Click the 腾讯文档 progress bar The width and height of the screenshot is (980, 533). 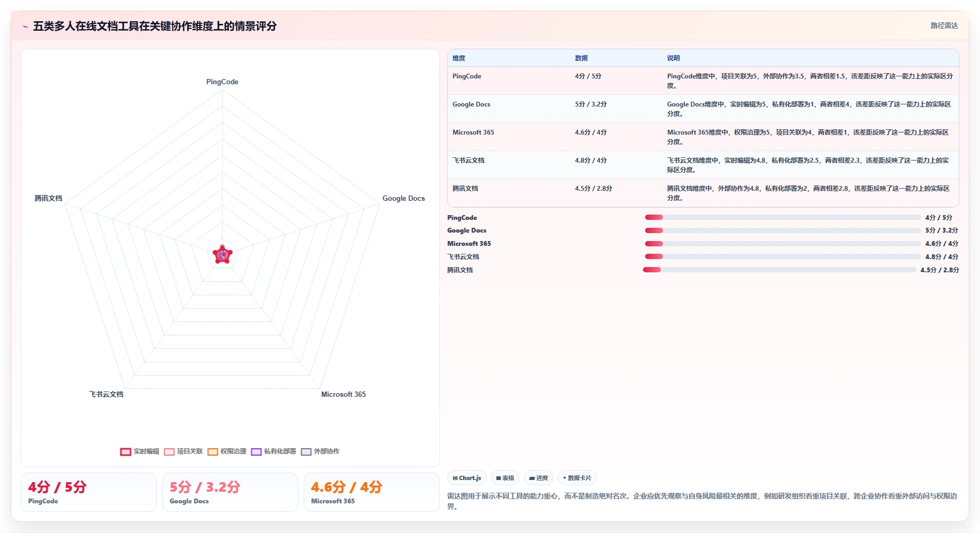coord(780,270)
